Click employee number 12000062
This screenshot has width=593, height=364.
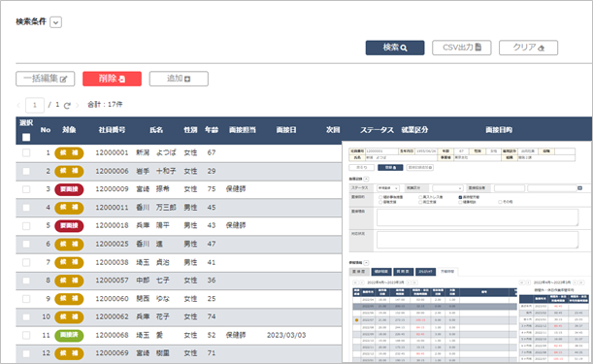pos(112,316)
